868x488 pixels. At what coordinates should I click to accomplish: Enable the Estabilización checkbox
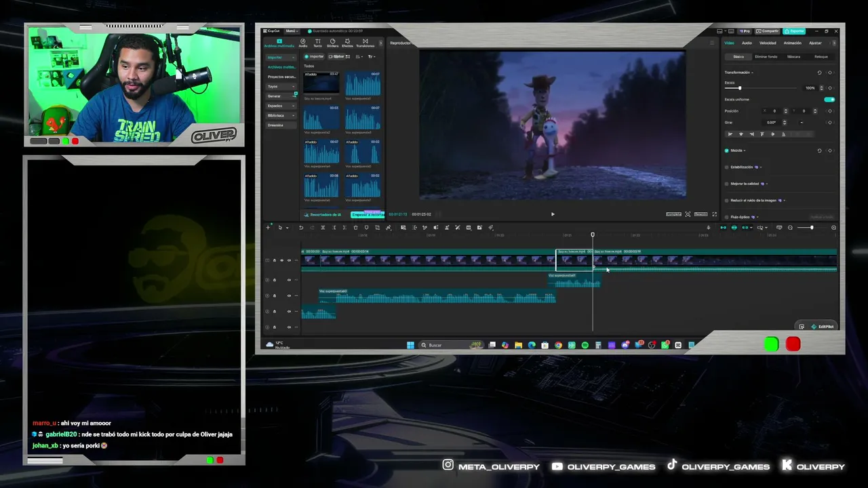tap(726, 167)
